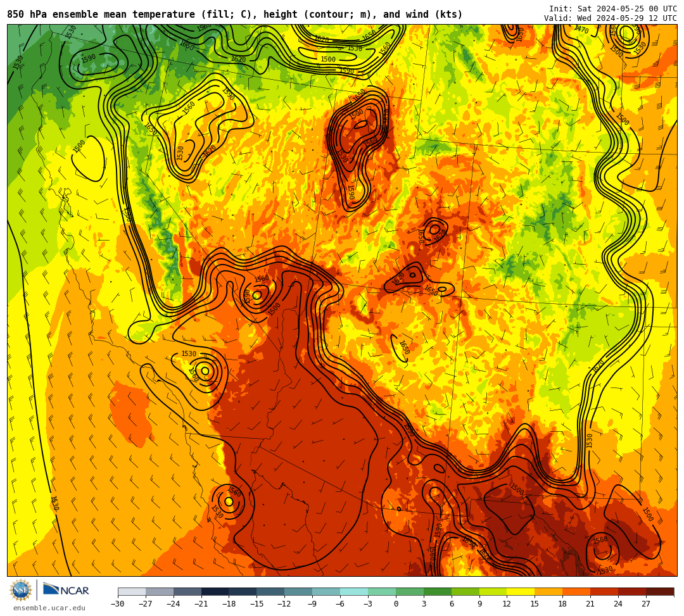Click the 6 colorbar tick label
Screen dimensions: 684x616
pos(452,604)
